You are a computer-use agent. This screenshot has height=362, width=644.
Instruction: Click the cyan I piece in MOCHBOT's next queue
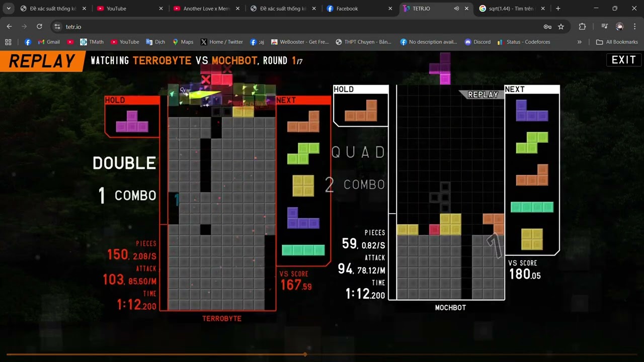532,207
